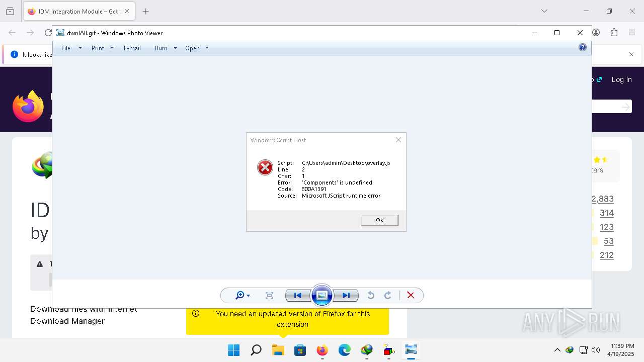644x362 pixels.
Task: Open the Open menu in Photo Viewer
Action: (x=192, y=48)
